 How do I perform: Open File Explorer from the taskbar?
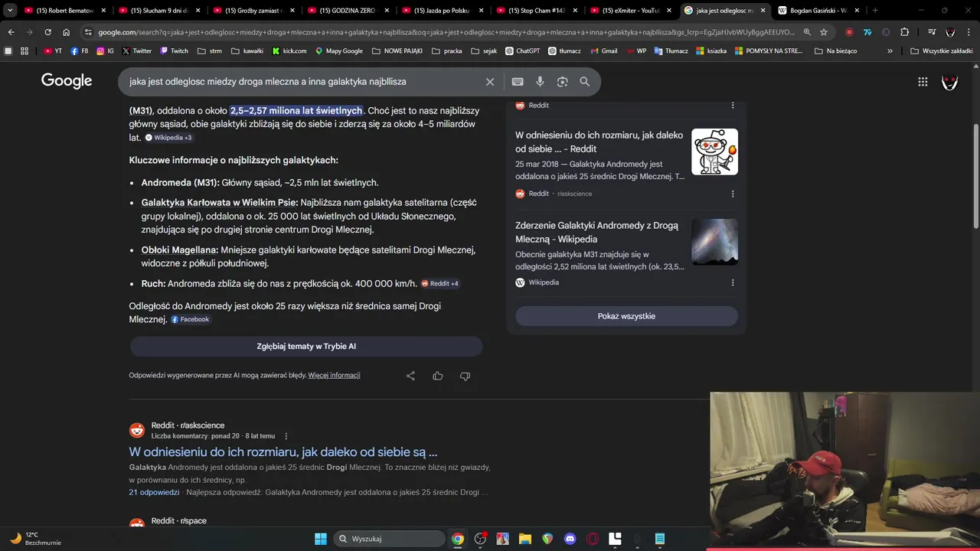click(x=524, y=539)
